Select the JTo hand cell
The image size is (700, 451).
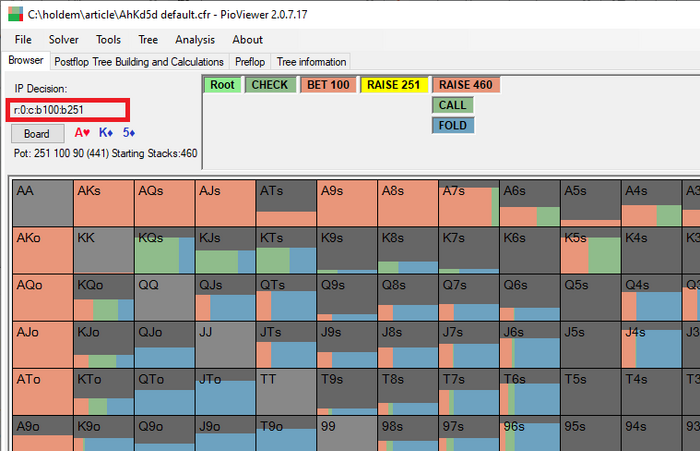[225, 392]
